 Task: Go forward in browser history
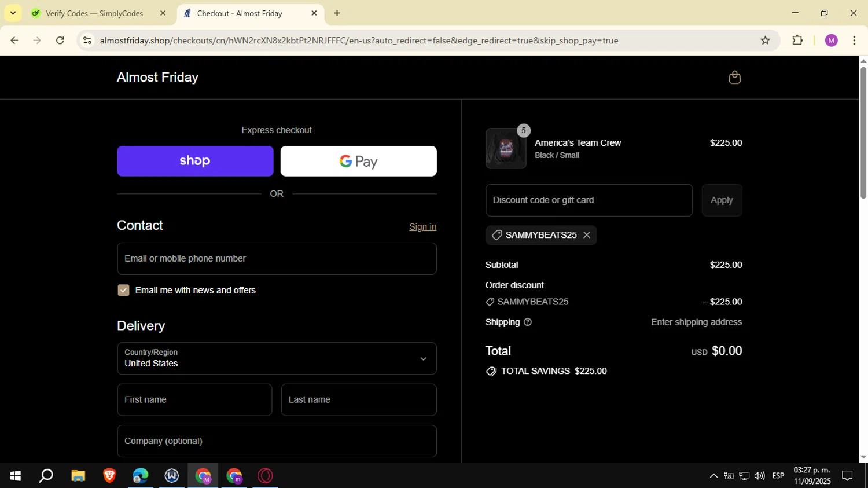(37, 41)
